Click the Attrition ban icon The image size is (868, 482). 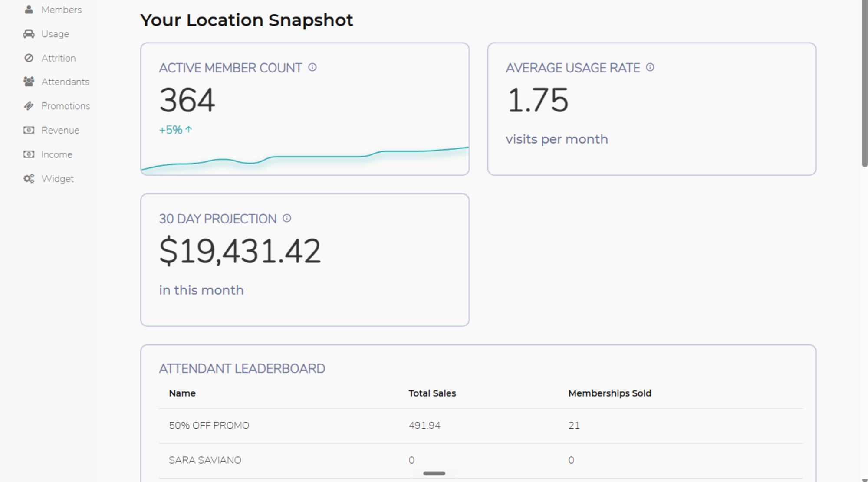coord(29,58)
